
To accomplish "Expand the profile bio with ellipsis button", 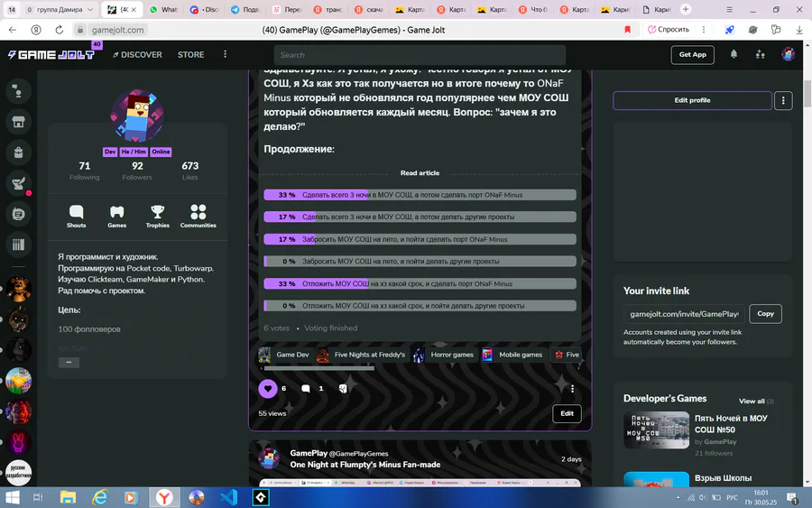I will pyautogui.click(x=69, y=362).
